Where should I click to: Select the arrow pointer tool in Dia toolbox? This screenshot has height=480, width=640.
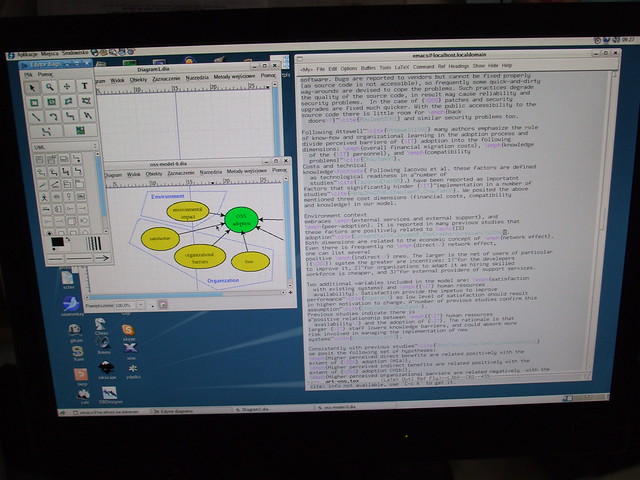(x=32, y=87)
